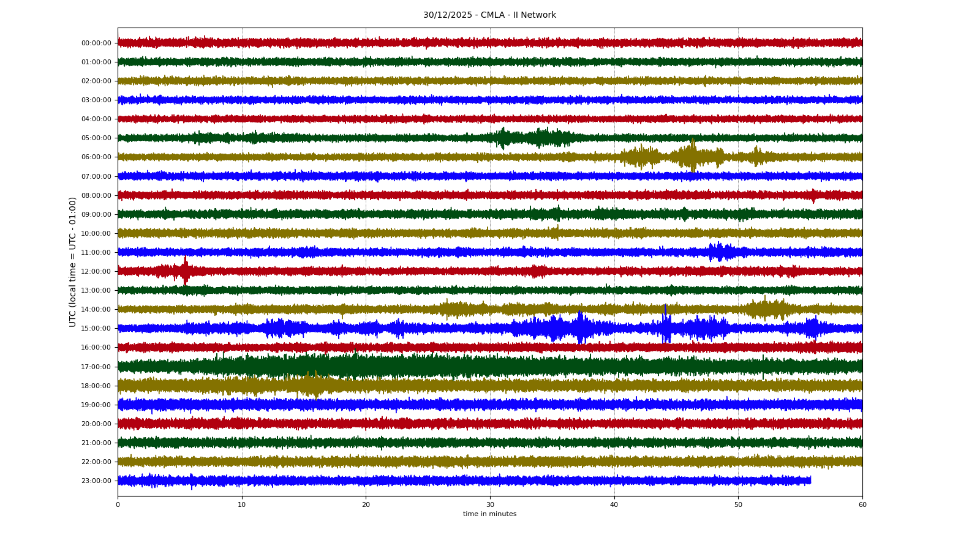Click the green burst near minute 31 at 05:00
980x551 pixels.
[x=503, y=138]
